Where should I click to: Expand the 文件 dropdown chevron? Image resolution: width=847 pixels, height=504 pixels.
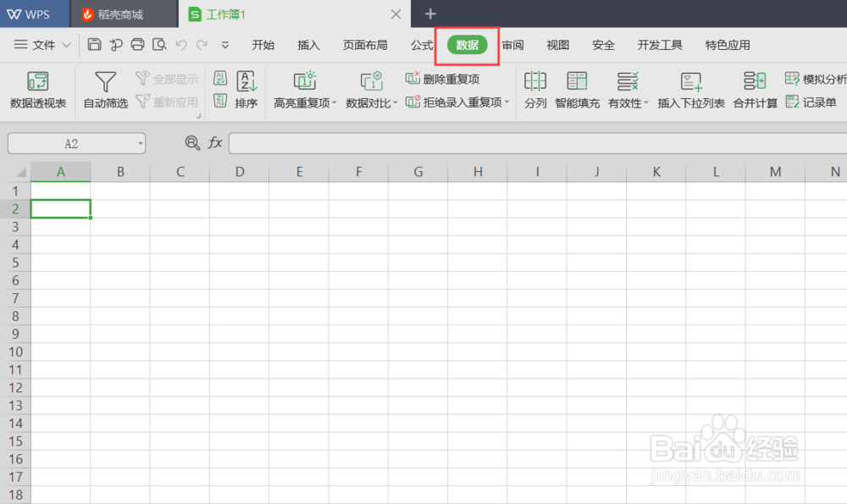pyautogui.click(x=66, y=45)
